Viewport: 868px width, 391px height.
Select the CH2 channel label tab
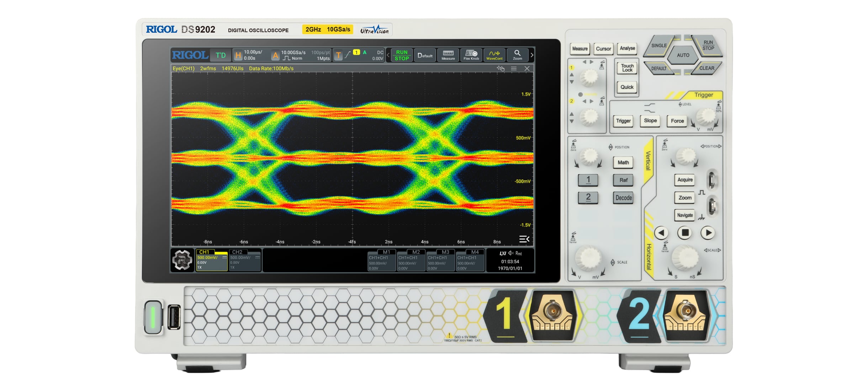point(237,252)
